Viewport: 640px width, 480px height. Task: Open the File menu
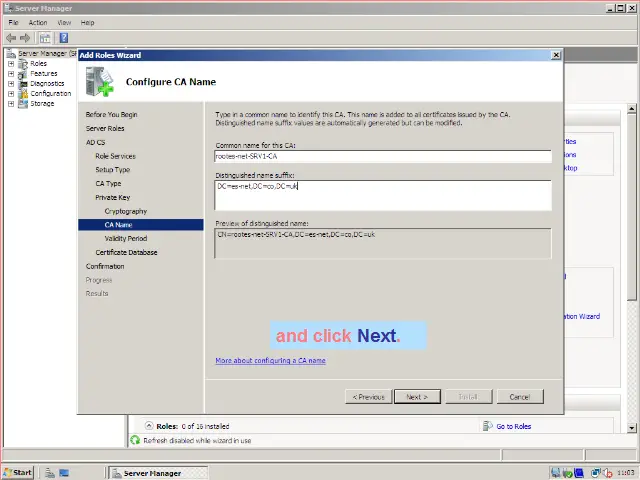pos(13,23)
